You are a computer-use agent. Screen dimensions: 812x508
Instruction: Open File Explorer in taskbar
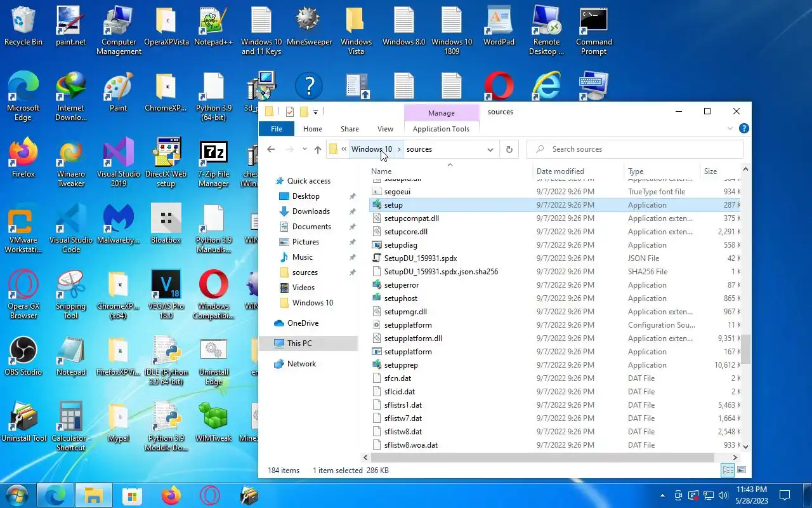[x=94, y=496]
